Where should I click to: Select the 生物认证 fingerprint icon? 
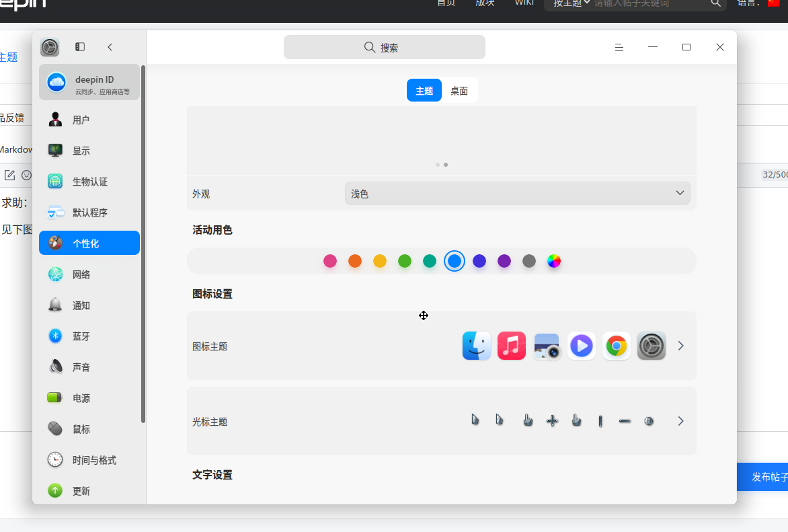pos(55,182)
